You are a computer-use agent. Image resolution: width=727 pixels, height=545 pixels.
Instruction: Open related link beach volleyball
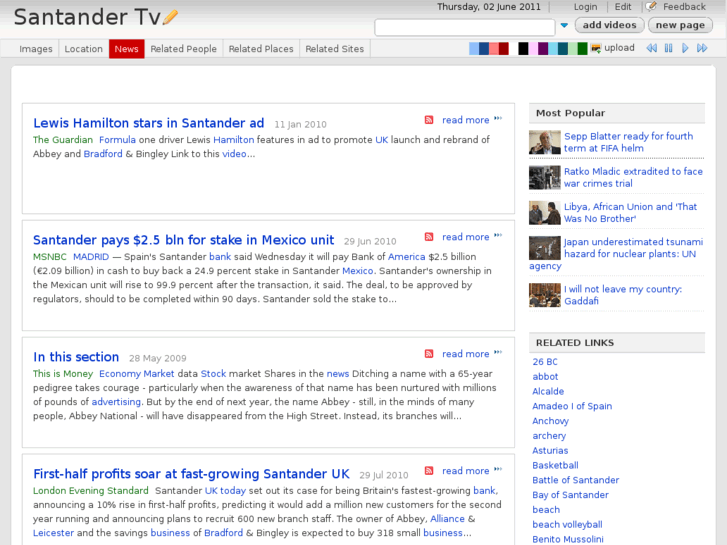tap(568, 525)
